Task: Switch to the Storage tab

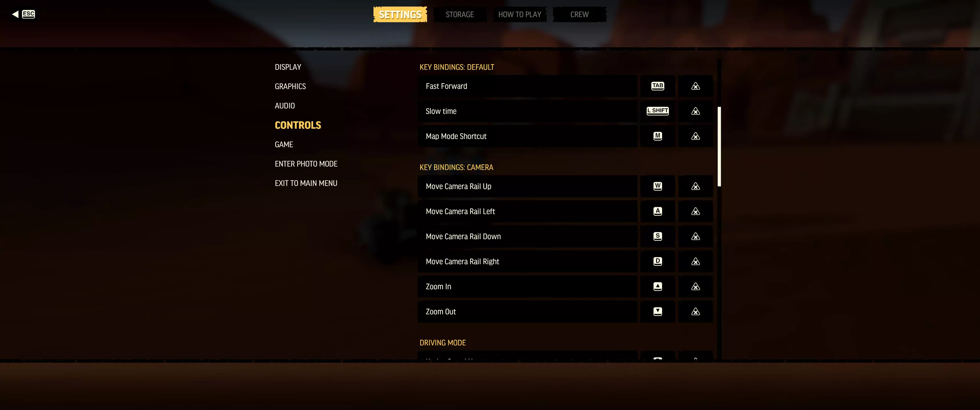Action: (460, 15)
